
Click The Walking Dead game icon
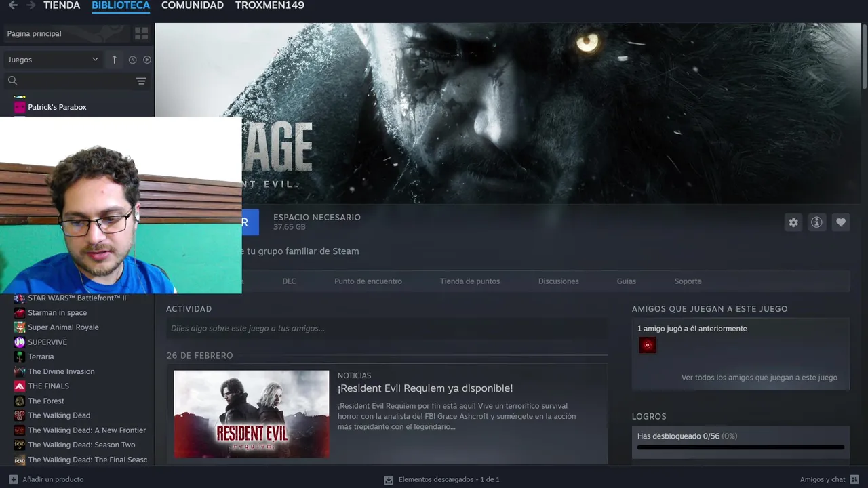(x=20, y=415)
